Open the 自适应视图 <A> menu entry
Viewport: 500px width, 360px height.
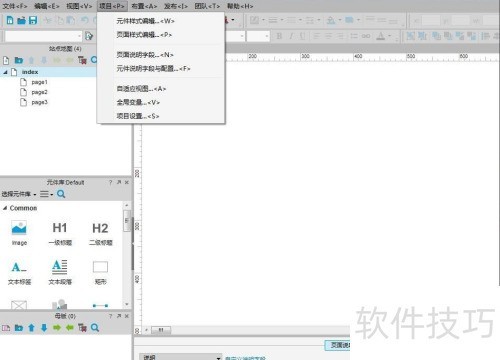click(141, 89)
